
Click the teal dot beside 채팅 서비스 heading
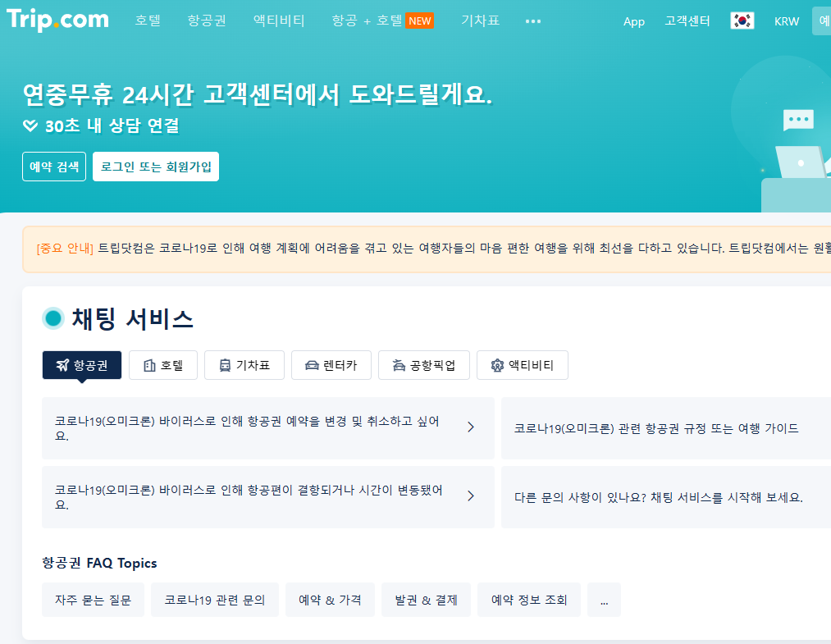[53, 318]
